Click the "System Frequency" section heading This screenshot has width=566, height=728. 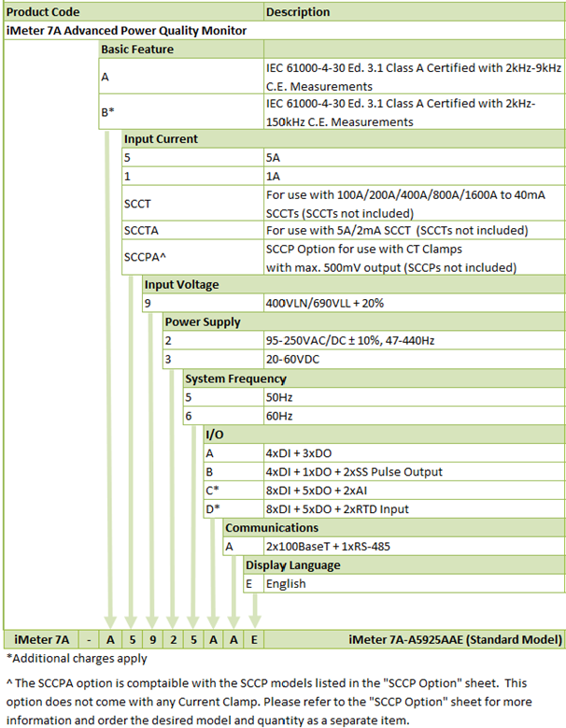[235, 378]
